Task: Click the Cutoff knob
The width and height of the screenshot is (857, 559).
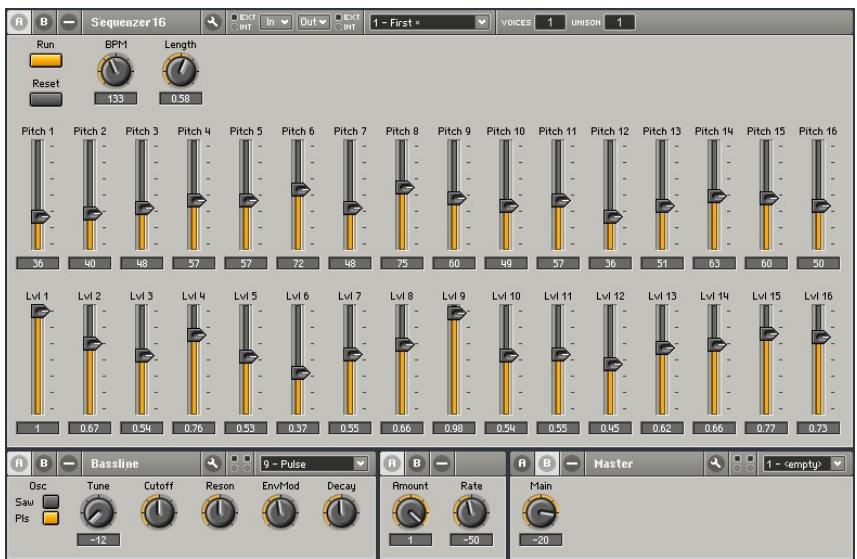Action: [x=159, y=513]
